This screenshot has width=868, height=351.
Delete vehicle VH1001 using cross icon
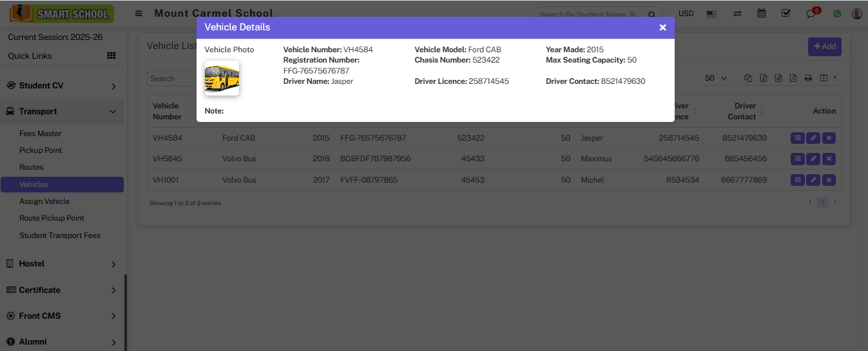(829, 180)
